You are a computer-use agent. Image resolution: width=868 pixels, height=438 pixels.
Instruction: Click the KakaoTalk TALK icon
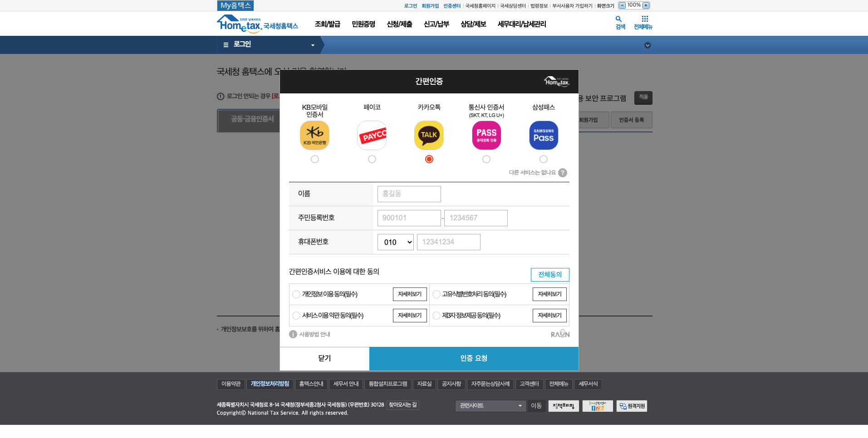click(429, 135)
